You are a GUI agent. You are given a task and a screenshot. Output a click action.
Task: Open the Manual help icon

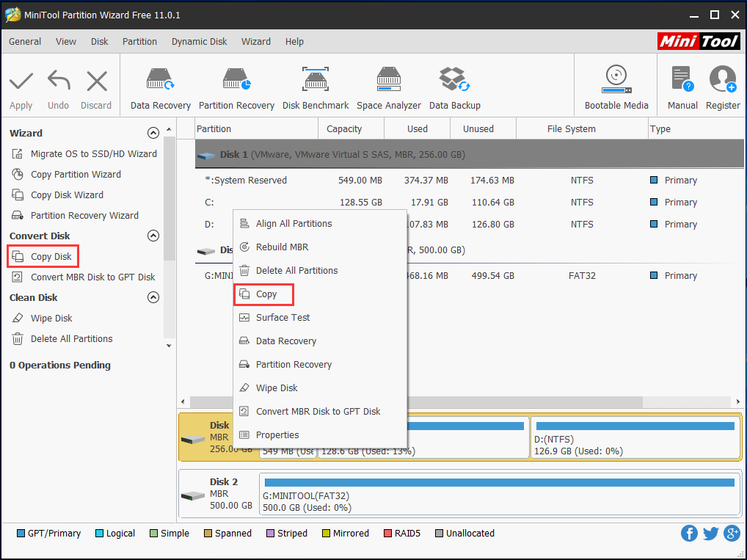[682, 79]
